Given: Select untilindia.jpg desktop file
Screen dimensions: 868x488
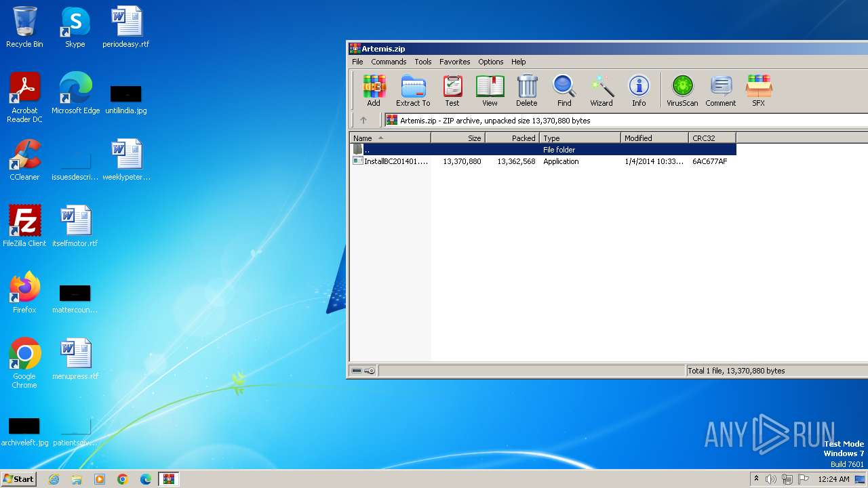Looking at the screenshot, I should [x=126, y=99].
